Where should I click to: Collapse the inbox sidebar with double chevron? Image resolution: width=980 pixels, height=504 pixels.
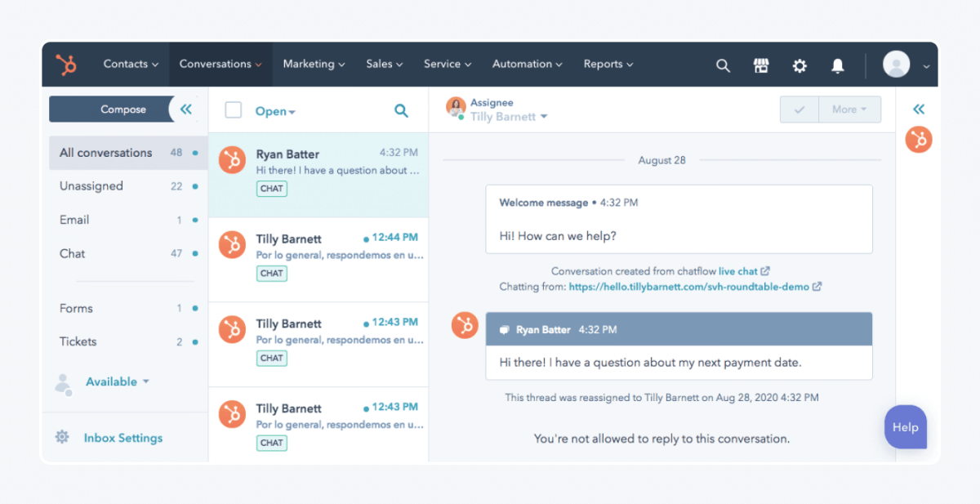pyautogui.click(x=186, y=109)
